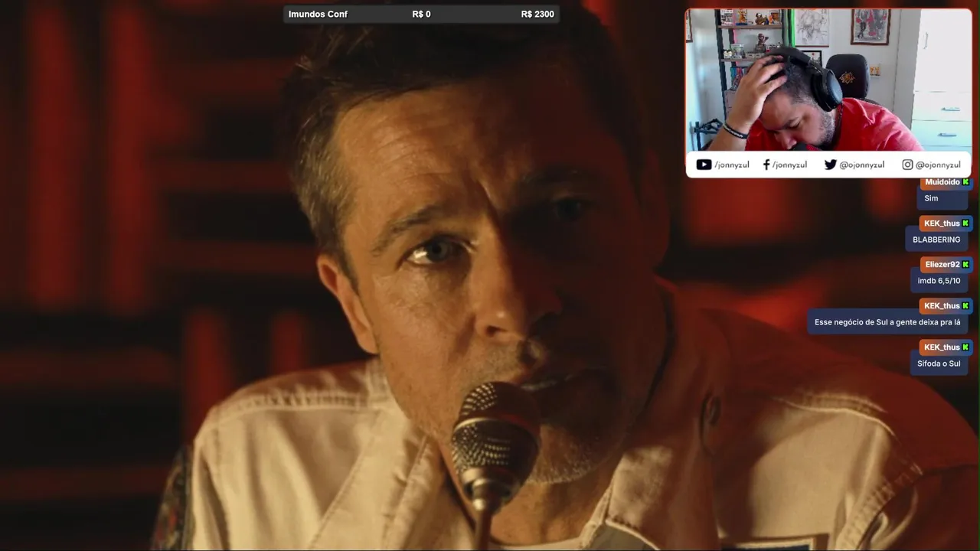Click the 'R$ 0' donation amount
Image resolution: width=980 pixels, height=551 pixels.
point(421,15)
